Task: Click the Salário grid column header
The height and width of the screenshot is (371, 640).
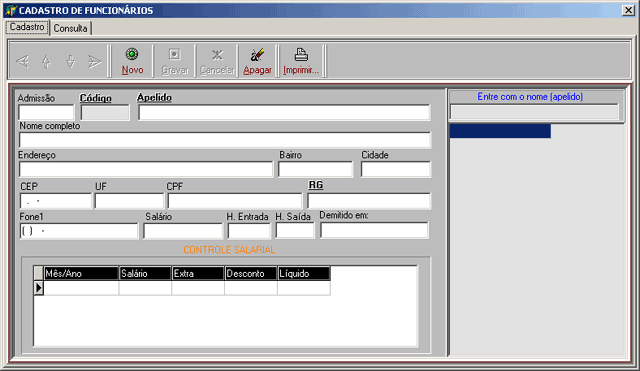Action: click(x=145, y=273)
